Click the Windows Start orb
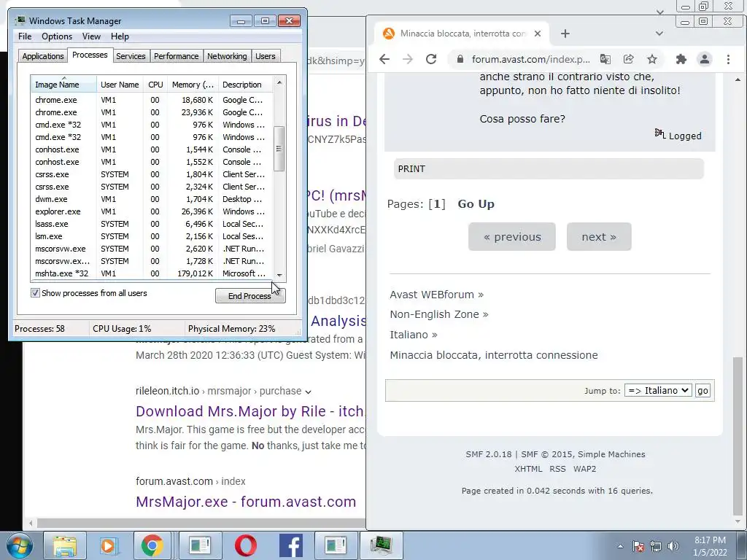This screenshot has width=747, height=560. (x=20, y=545)
